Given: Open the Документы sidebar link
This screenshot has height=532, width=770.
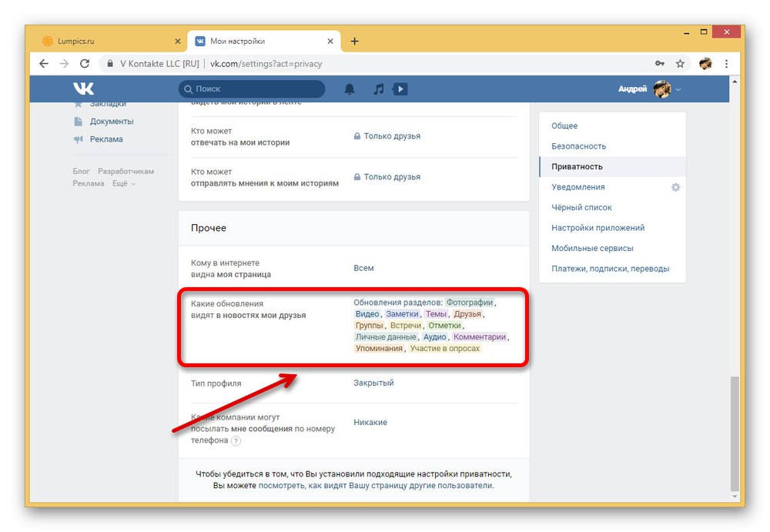Looking at the screenshot, I should click(x=111, y=122).
